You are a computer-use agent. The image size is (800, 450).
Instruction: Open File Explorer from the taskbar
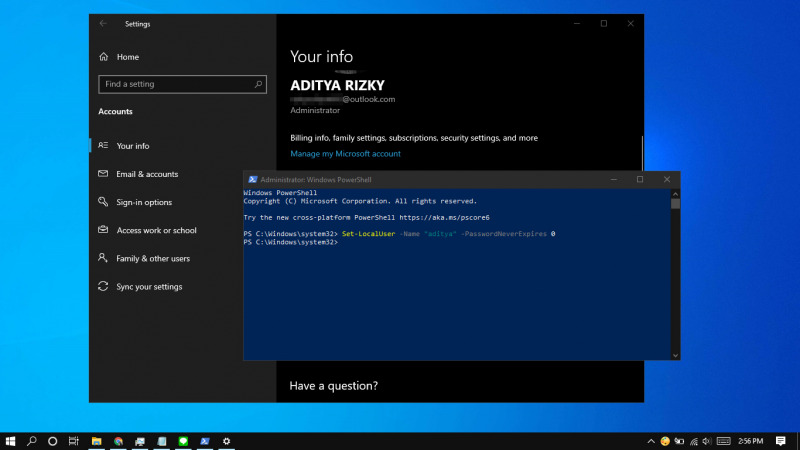point(96,441)
